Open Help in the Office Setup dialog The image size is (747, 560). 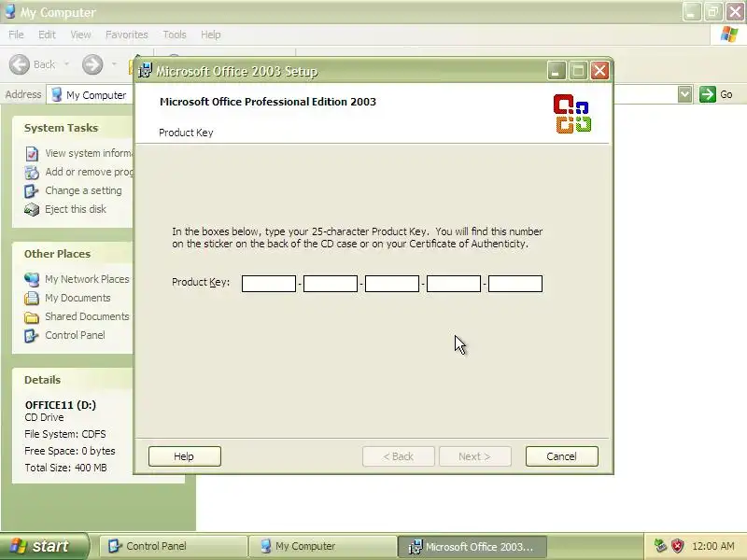pyautogui.click(x=184, y=456)
